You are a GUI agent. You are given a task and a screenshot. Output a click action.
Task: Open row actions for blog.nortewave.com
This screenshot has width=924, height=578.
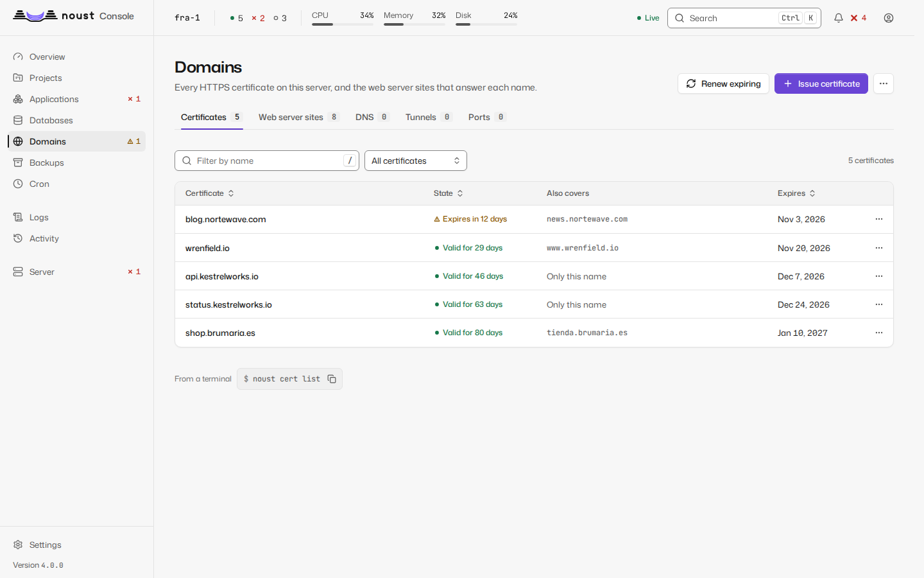[x=879, y=219]
